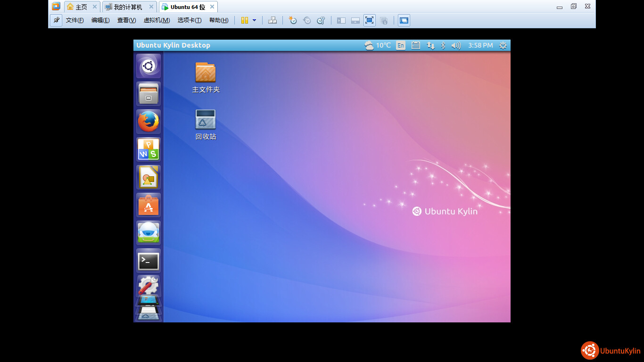Open the Terminal from the launcher
644x362 pixels.
pyautogui.click(x=149, y=261)
